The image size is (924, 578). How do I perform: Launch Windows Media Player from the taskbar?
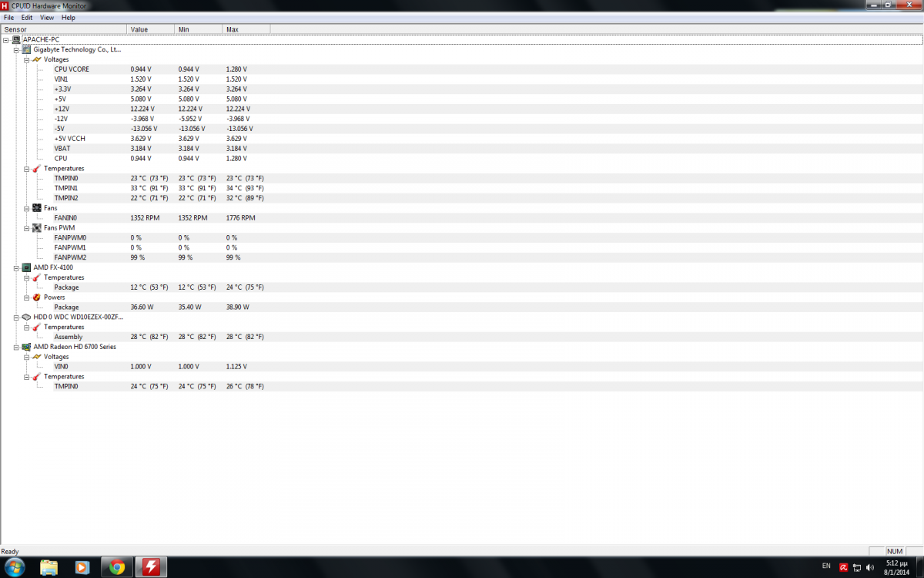(x=82, y=568)
